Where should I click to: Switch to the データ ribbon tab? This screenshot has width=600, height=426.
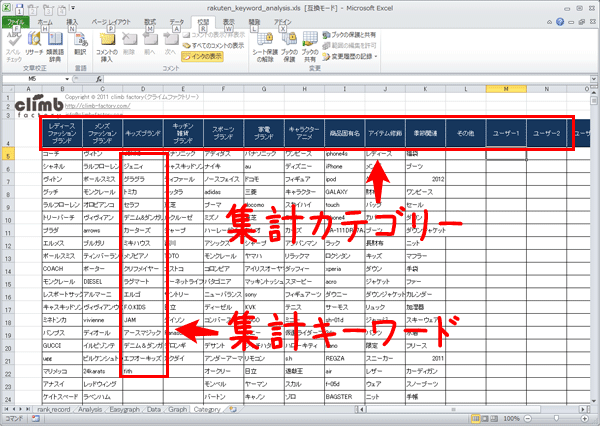pyautogui.click(x=176, y=22)
